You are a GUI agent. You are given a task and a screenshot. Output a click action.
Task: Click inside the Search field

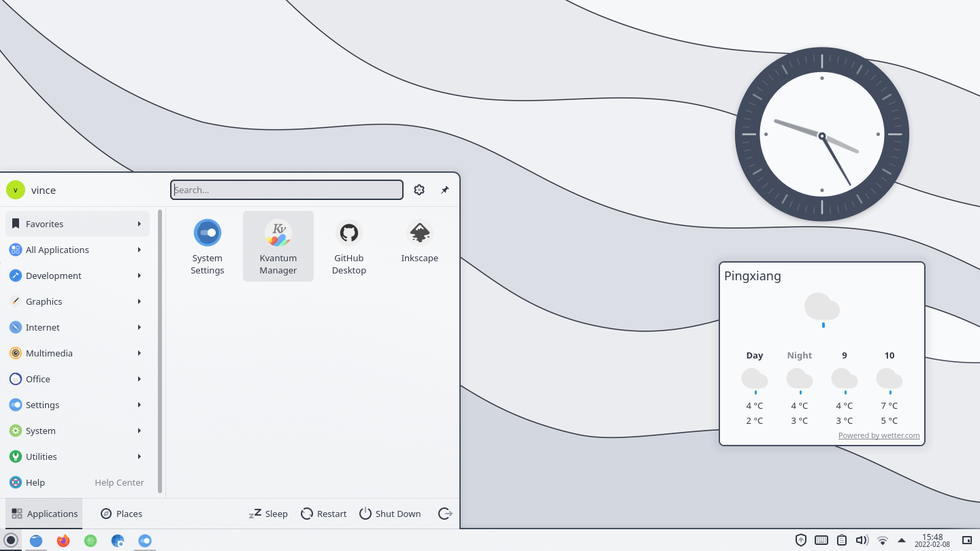point(287,190)
